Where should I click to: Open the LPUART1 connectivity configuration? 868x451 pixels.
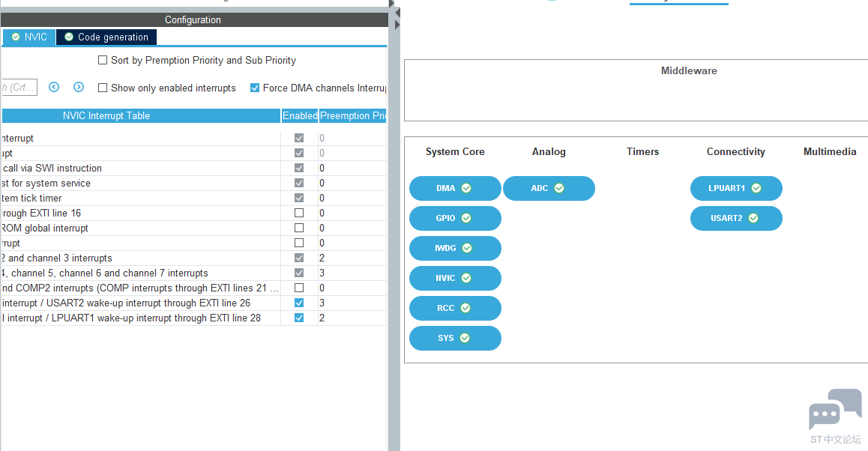point(735,188)
